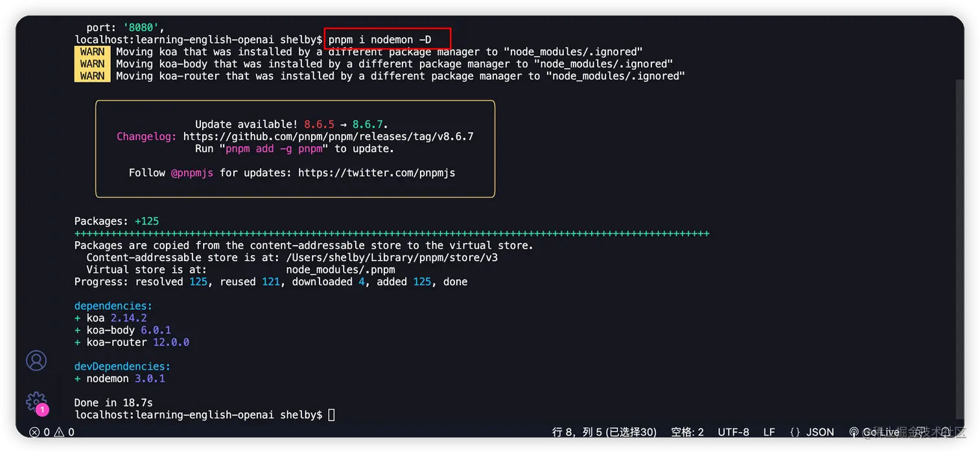Screen dimensions: 980x453
Task: Click the '+ koa 2.14.2' entry
Action: [x=111, y=318]
